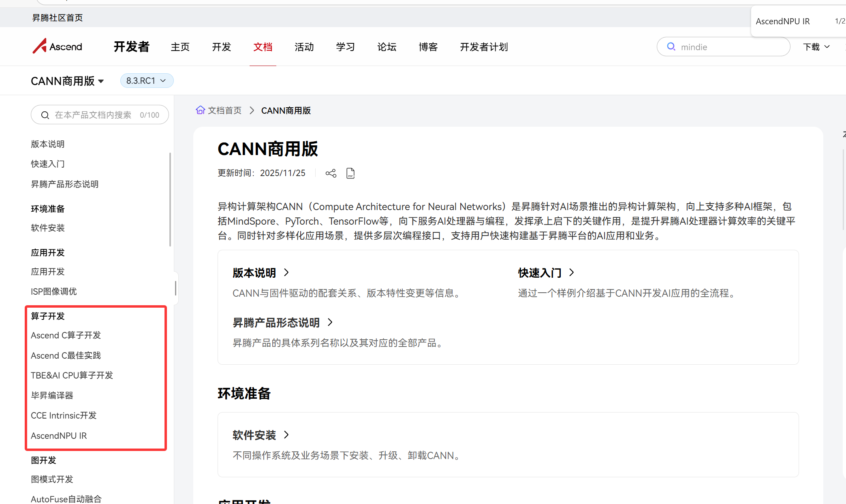Select Ascend C算子开发 in sidebar
The width and height of the screenshot is (846, 504).
tap(66, 335)
